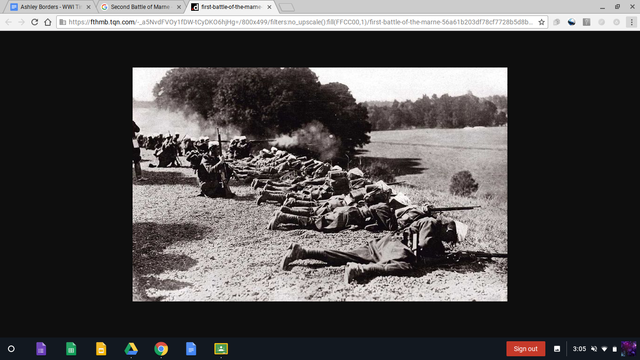Check the battery status icon
640x360 pixels.
[615, 349]
